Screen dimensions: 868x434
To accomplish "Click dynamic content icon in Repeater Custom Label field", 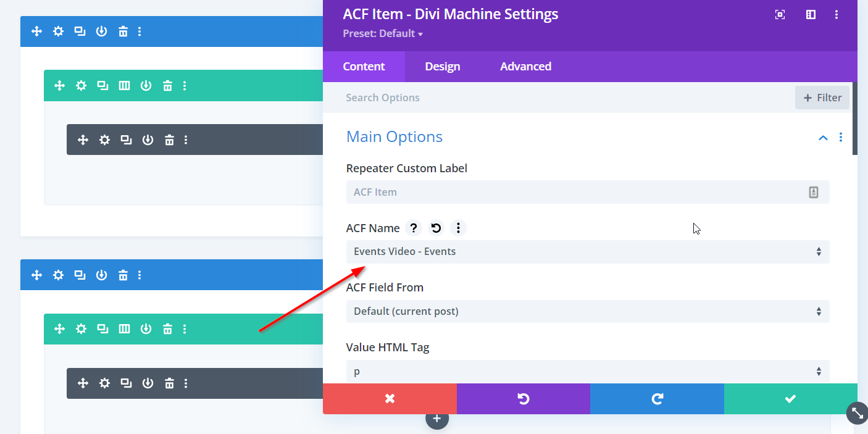I will tap(813, 193).
